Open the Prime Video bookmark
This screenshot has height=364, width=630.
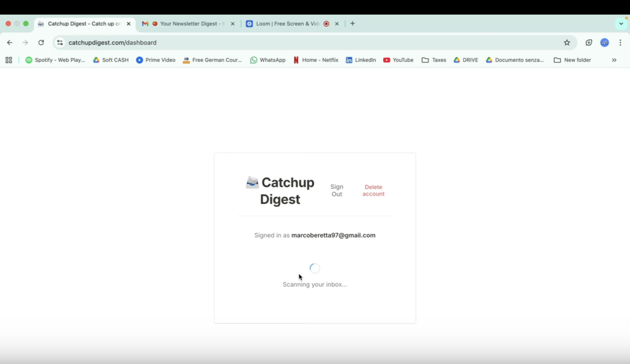point(156,60)
